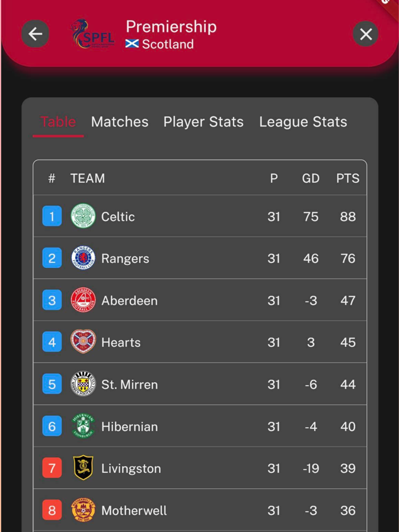Open the Celtic team row
399x532 pixels.
199,216
